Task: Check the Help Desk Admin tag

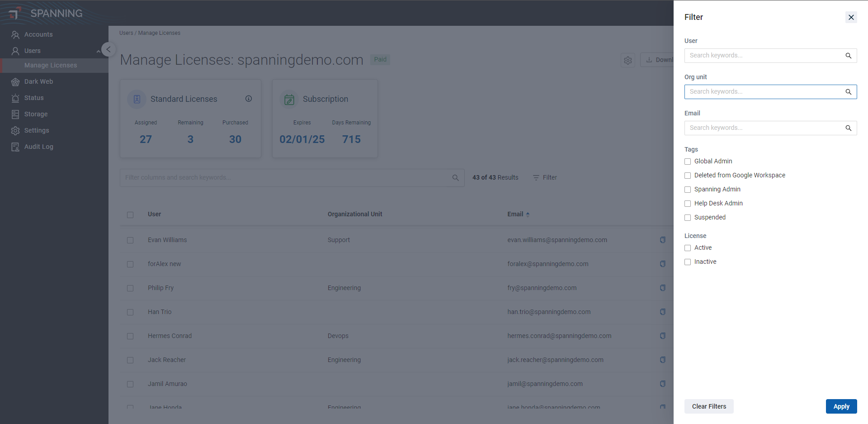Action: (x=688, y=204)
